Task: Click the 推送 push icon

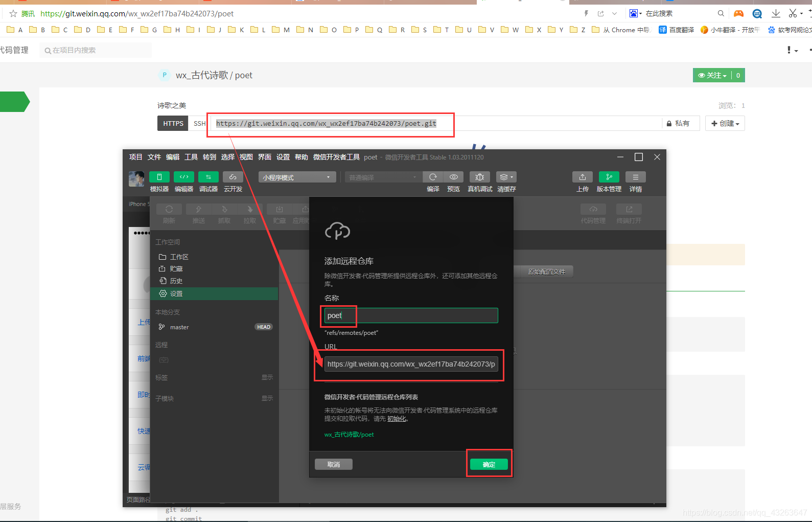Action: [199, 209]
